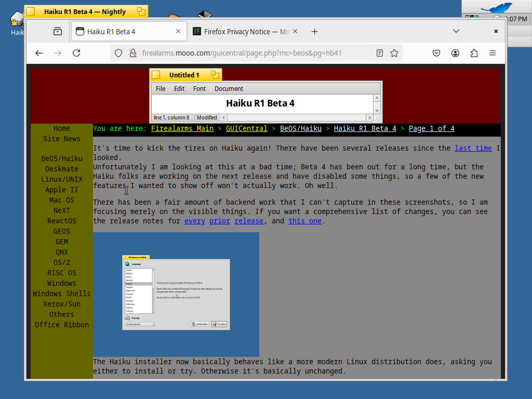Reload the page with the refresh icon
This screenshot has width=532, height=399.
point(76,53)
